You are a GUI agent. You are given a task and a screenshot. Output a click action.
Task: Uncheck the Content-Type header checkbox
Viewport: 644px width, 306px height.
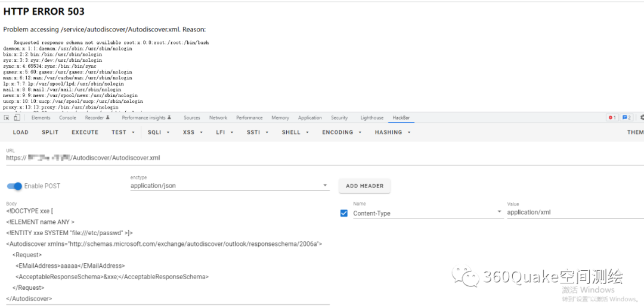click(x=344, y=213)
